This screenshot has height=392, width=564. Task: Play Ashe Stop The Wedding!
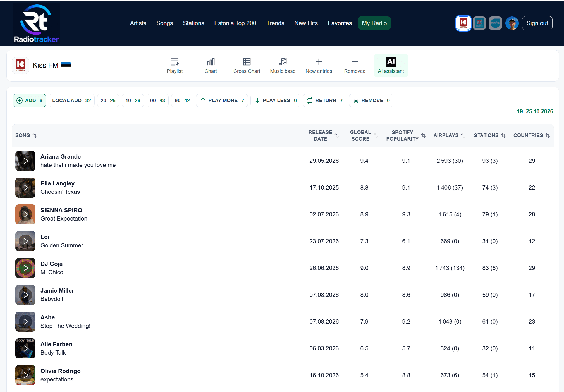click(25, 322)
